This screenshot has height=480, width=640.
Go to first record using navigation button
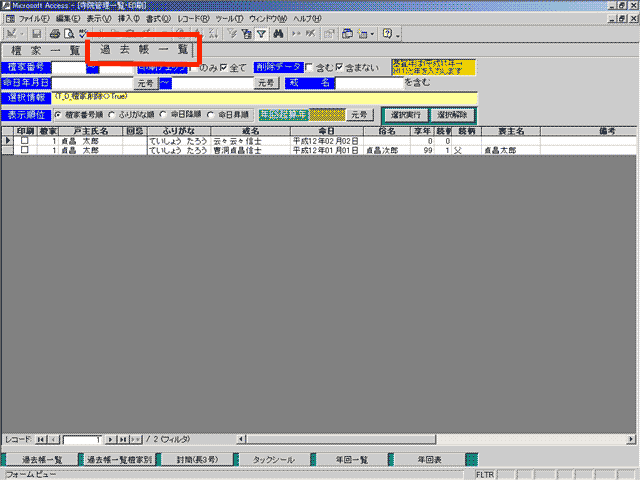(x=41, y=439)
